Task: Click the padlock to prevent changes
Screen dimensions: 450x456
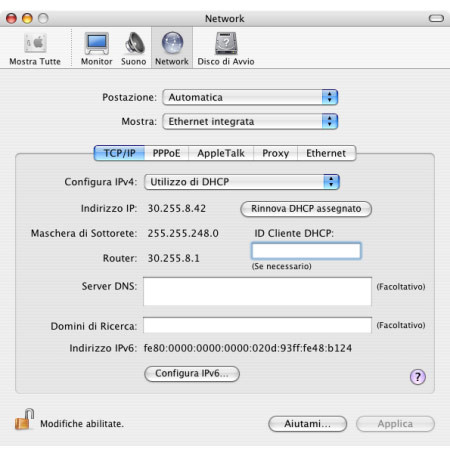Action: point(24,419)
